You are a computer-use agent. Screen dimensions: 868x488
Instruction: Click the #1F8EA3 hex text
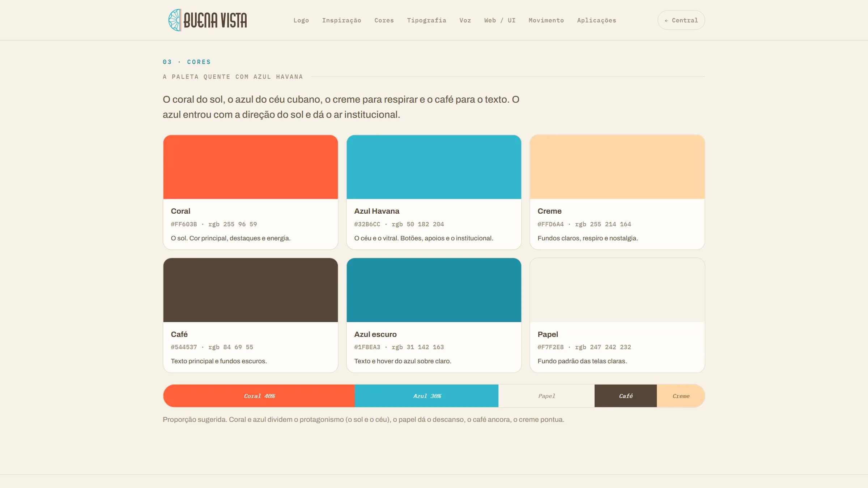click(367, 347)
